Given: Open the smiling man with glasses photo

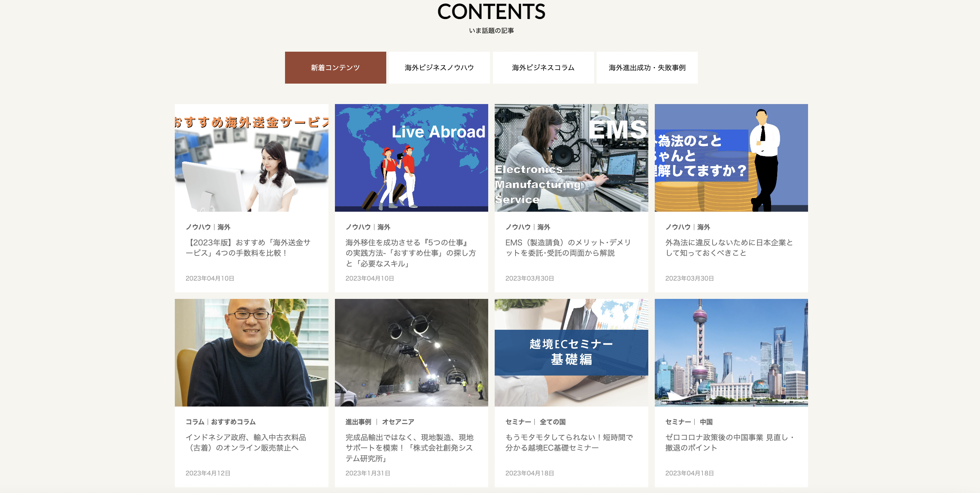Looking at the screenshot, I should coord(252,353).
